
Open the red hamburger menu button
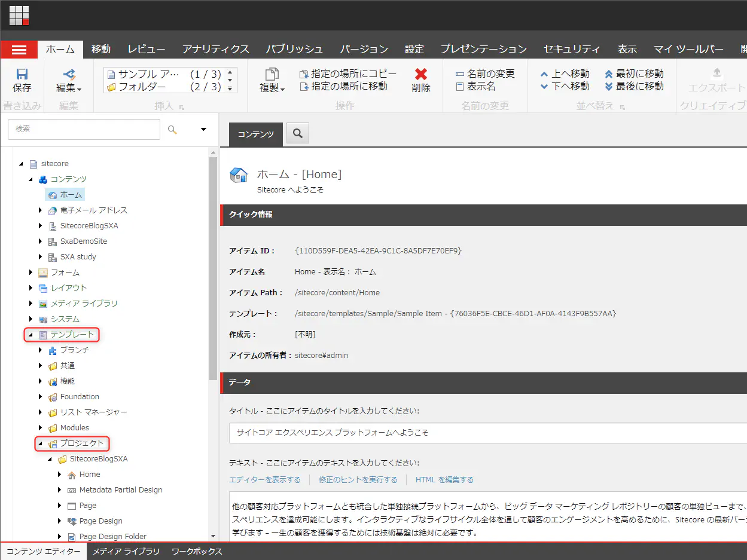(x=19, y=50)
